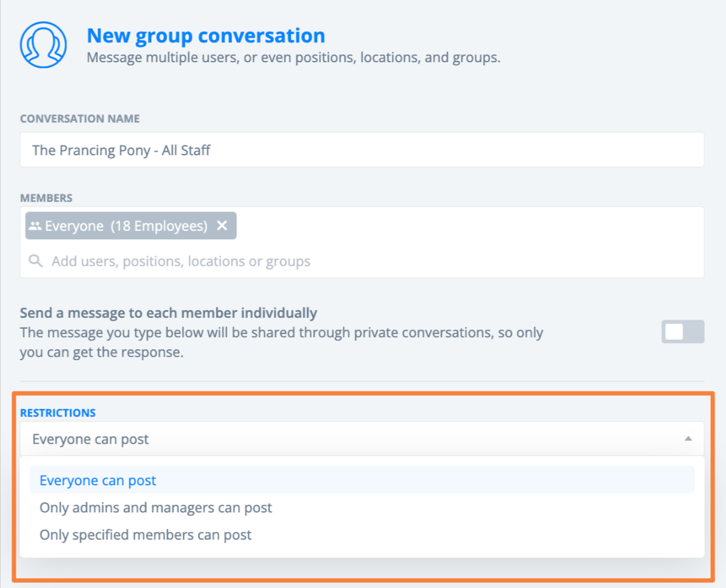
Task: Click the magnifier icon in Members box
Action: coord(36,261)
